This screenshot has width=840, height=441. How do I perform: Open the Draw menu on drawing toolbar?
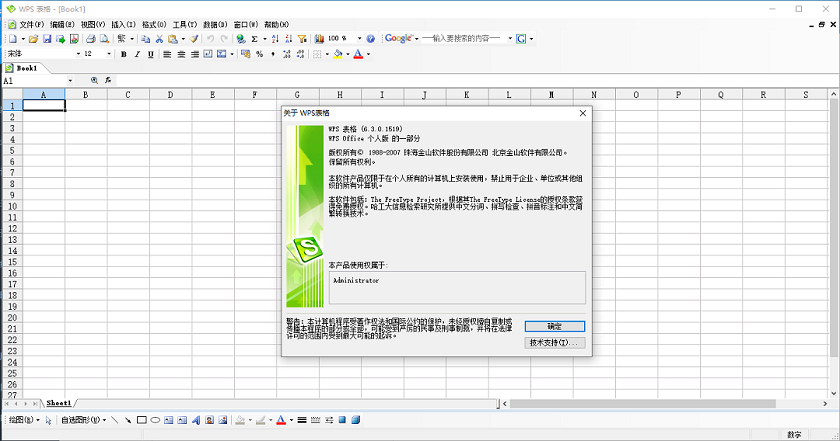[x=24, y=420]
